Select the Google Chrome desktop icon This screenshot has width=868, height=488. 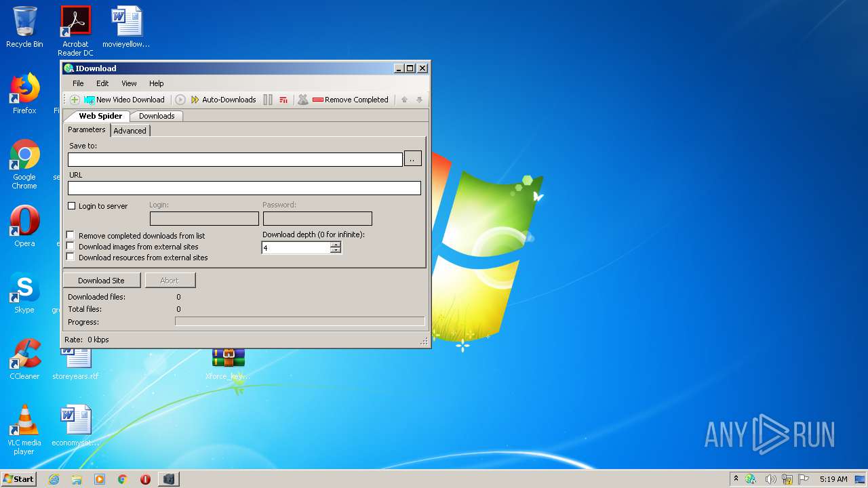coord(24,165)
